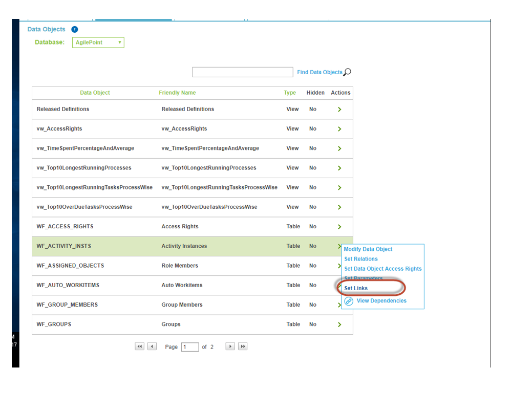Expand actions for WF_GROUPS row
This screenshot has height=411, width=532.
pos(339,325)
